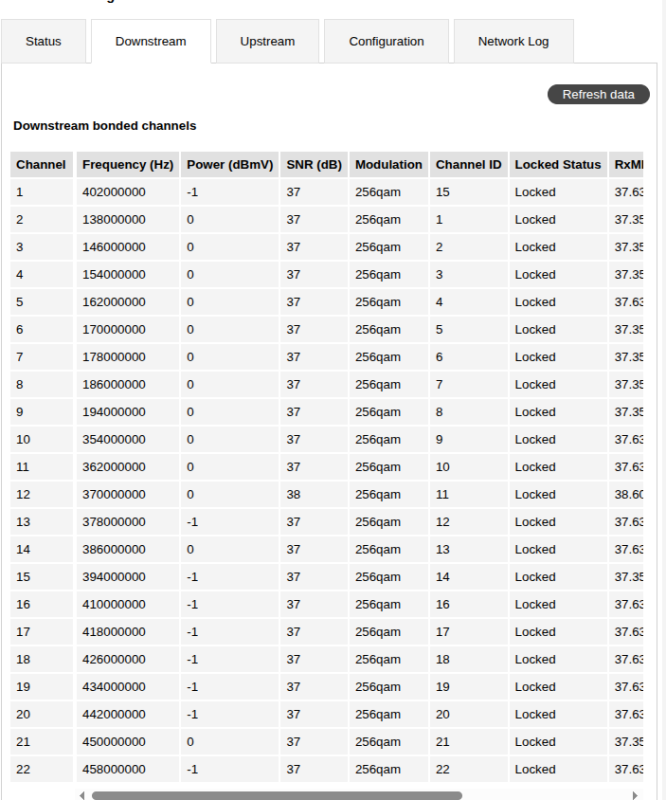Click the Channel column header

click(41, 164)
